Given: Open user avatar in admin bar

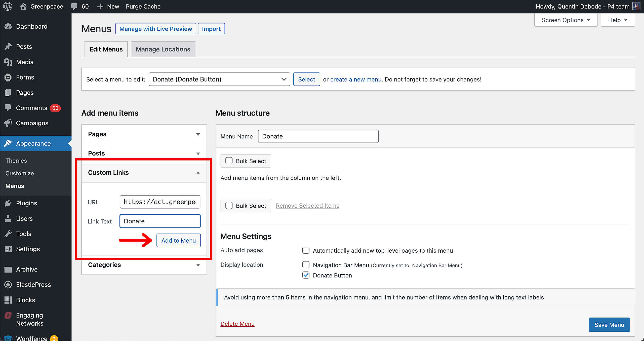Looking at the screenshot, I should (636, 6).
